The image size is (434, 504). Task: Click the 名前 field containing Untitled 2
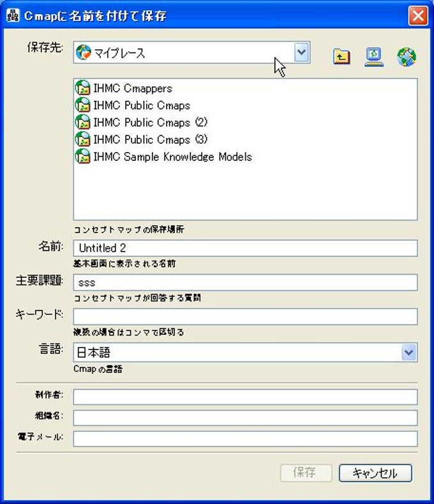pos(245,248)
